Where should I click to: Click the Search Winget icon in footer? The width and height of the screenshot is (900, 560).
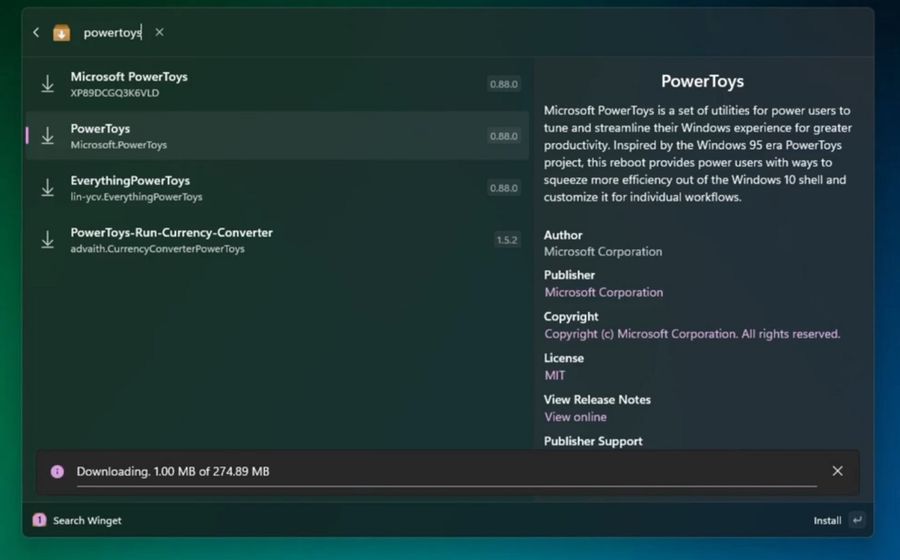pyautogui.click(x=39, y=520)
